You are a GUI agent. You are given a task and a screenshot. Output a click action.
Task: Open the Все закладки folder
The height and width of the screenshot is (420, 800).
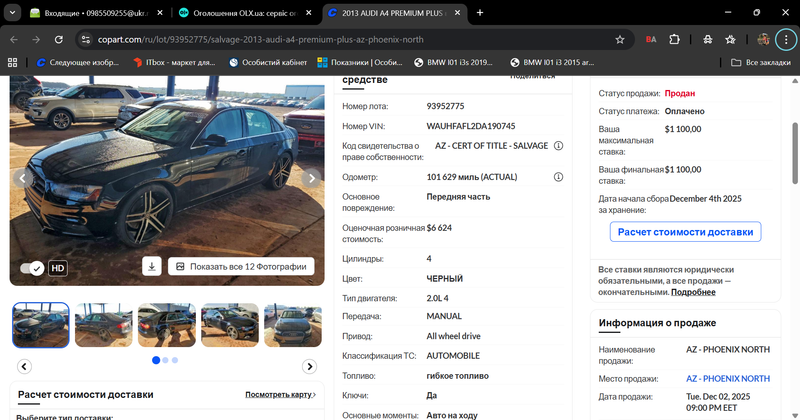pyautogui.click(x=761, y=62)
